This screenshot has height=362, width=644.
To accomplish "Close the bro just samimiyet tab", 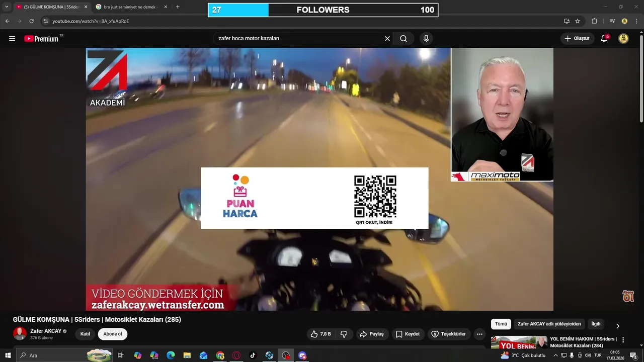I will (166, 7).
